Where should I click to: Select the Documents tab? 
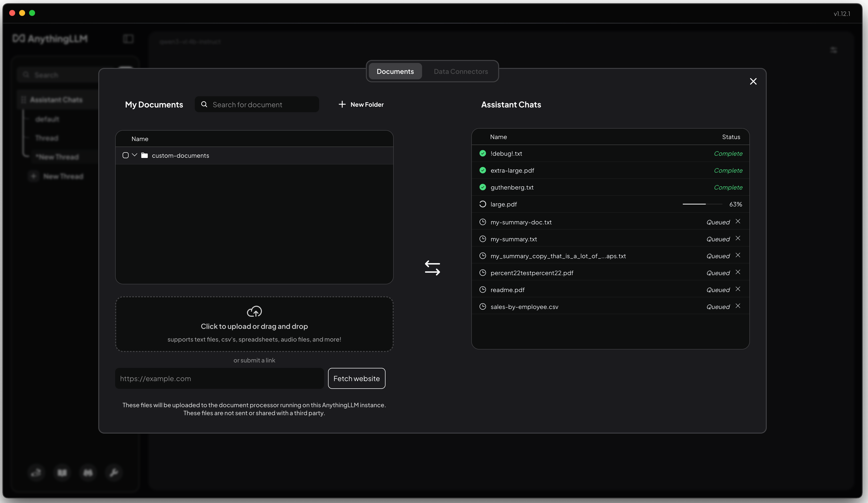(395, 71)
